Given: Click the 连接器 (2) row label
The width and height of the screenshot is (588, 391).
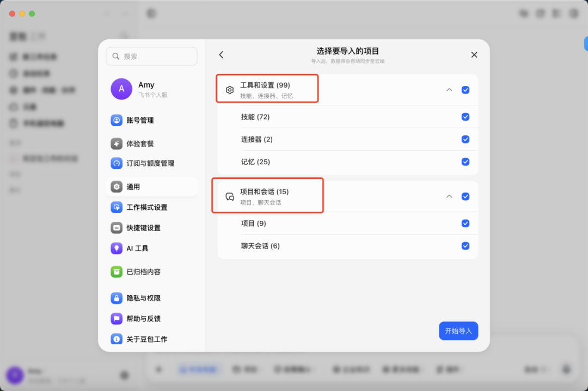Looking at the screenshot, I should (x=257, y=139).
